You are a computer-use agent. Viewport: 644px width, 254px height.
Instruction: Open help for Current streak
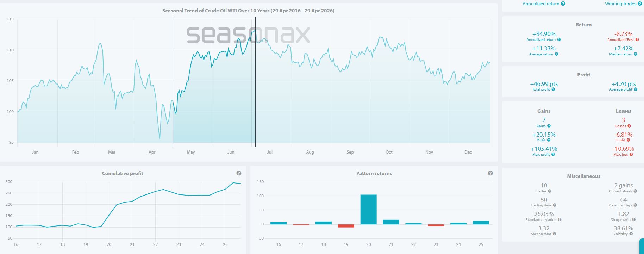[635, 191]
